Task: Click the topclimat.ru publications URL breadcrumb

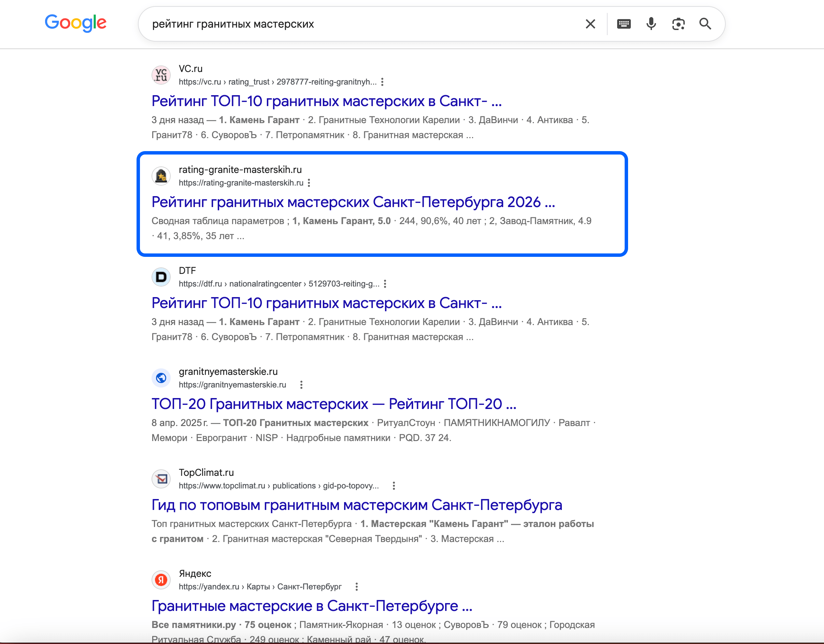Action: [x=279, y=486]
